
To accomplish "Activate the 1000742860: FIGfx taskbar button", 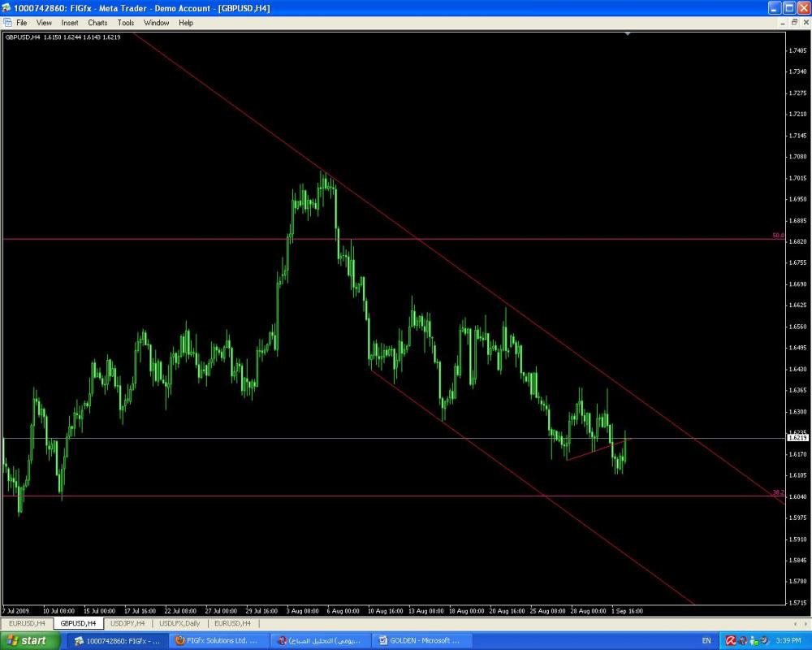I will (117, 641).
